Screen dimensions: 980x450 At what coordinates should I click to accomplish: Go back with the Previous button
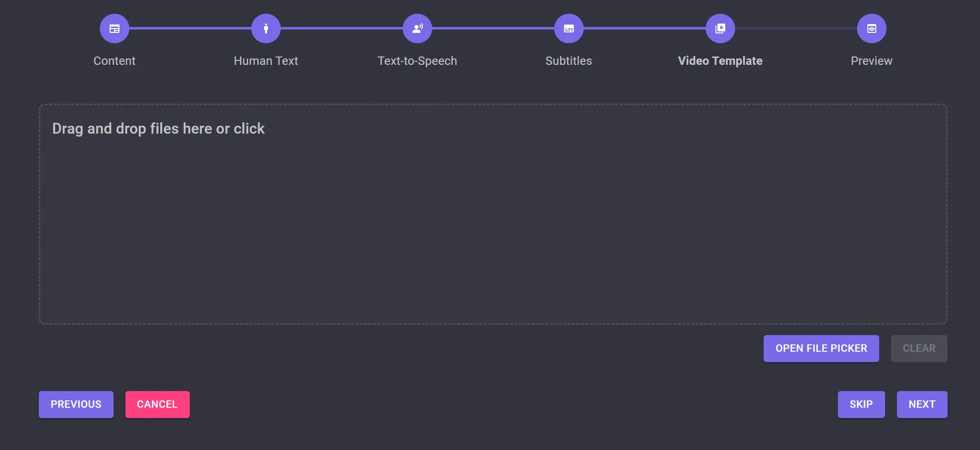pos(76,404)
